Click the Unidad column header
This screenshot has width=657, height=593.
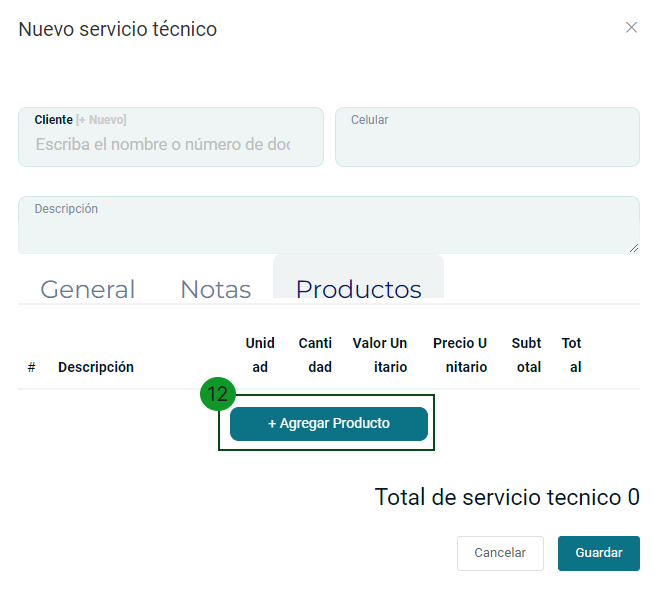point(260,355)
